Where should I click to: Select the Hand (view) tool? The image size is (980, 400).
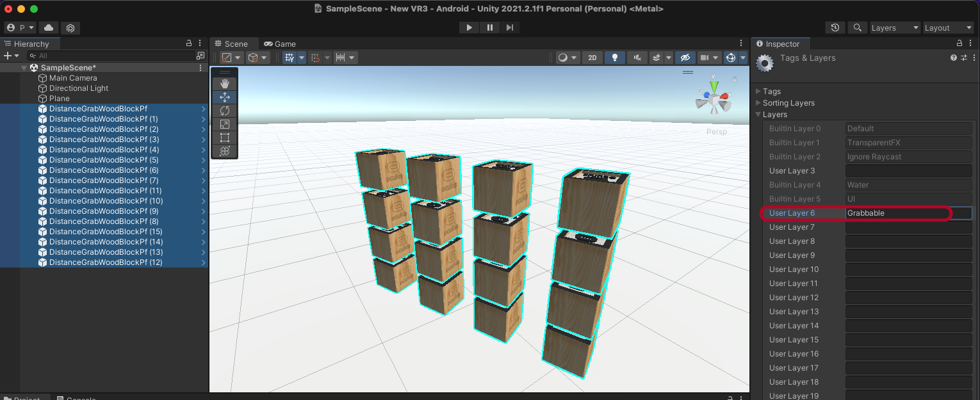225,84
